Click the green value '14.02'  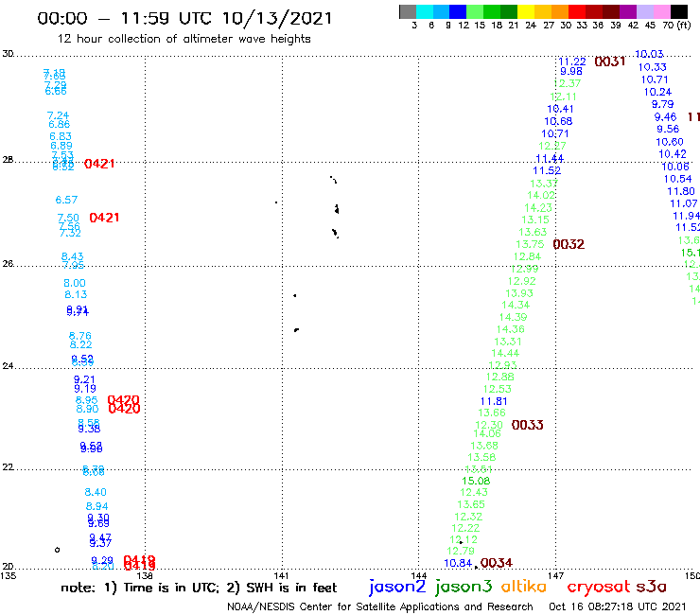pyautogui.click(x=541, y=195)
